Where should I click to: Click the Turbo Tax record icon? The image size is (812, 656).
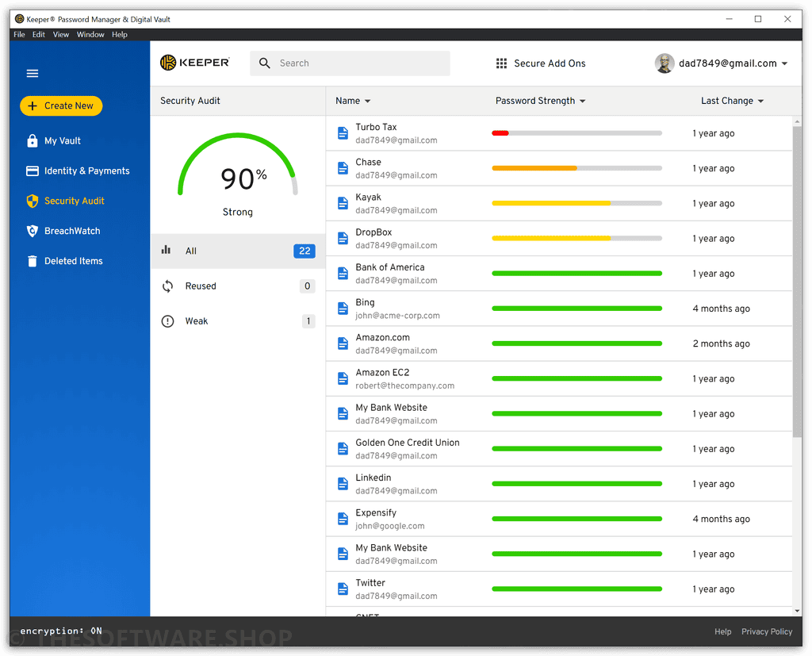click(343, 133)
